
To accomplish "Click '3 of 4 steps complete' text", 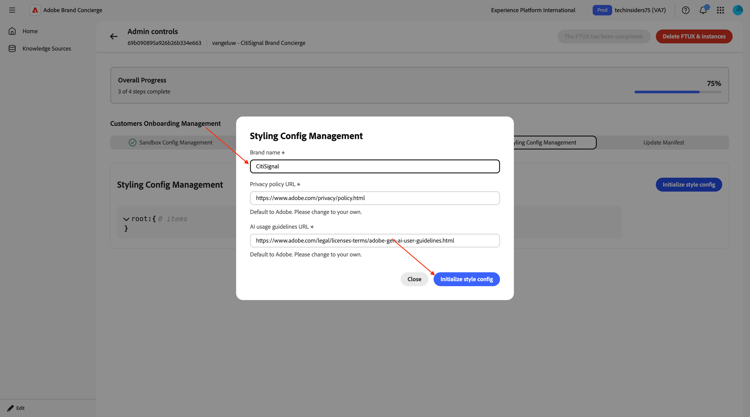I will coord(144,91).
